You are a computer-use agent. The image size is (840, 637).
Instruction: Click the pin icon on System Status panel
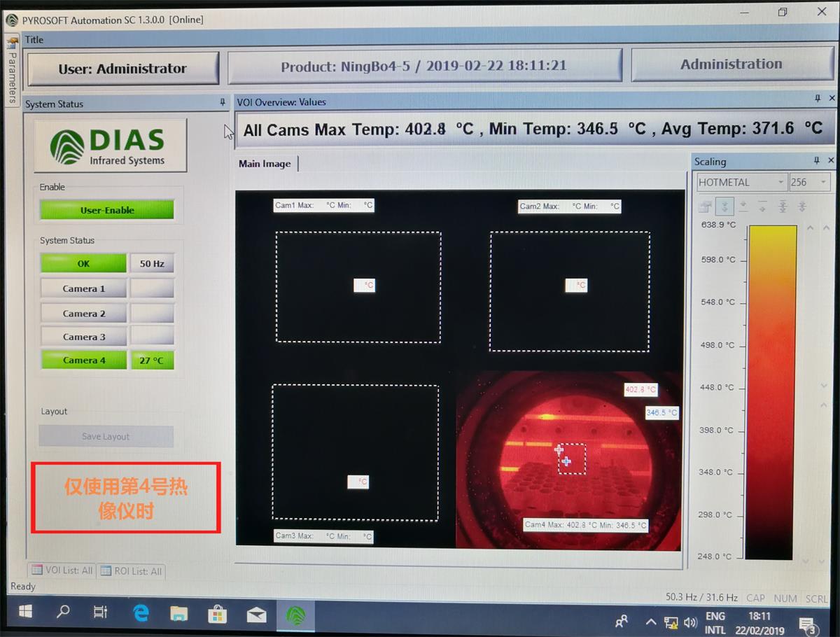tap(223, 103)
